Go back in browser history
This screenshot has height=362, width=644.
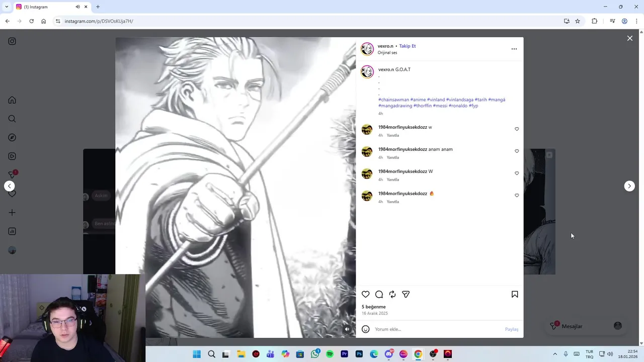(7, 21)
